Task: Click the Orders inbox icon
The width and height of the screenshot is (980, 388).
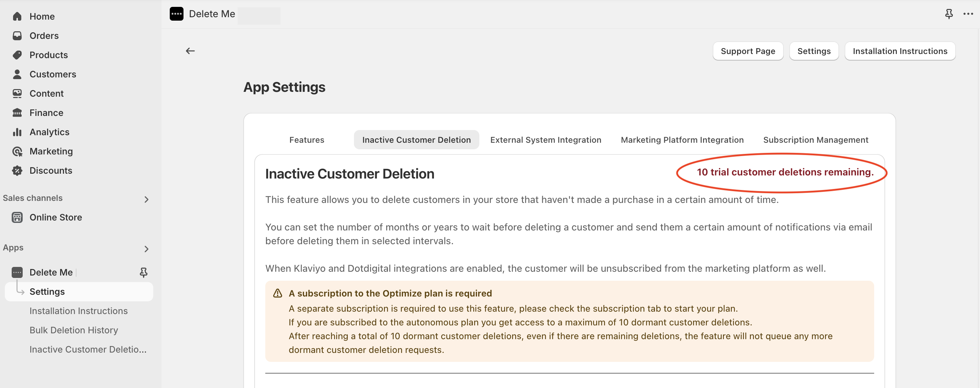Action: [x=17, y=36]
